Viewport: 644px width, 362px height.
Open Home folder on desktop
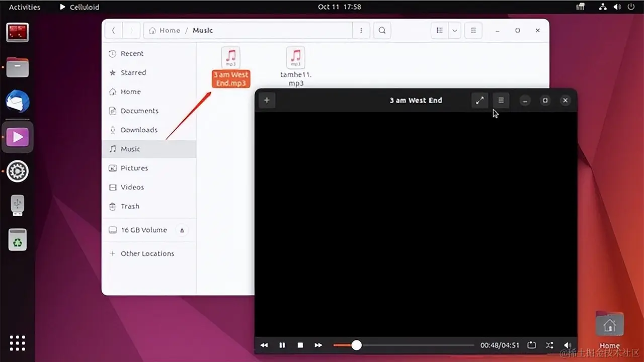tap(609, 330)
